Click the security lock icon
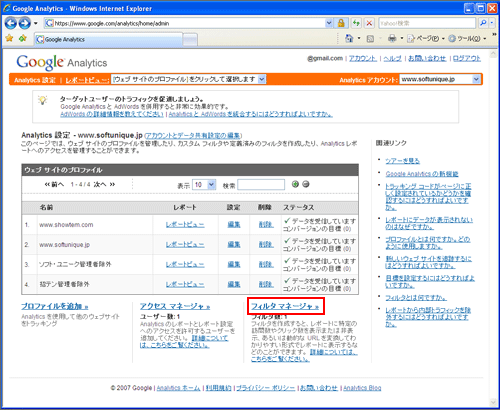This screenshot has width=500, height=410. [x=341, y=23]
